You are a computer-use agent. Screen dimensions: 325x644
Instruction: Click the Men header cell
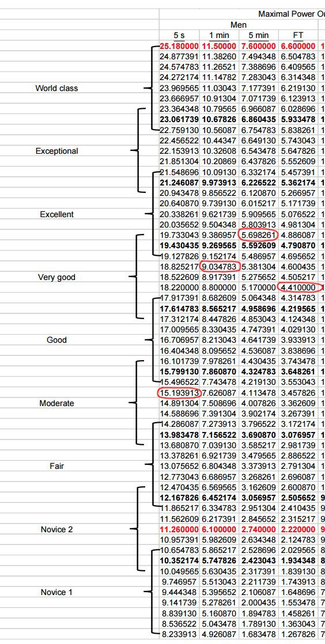click(x=239, y=25)
